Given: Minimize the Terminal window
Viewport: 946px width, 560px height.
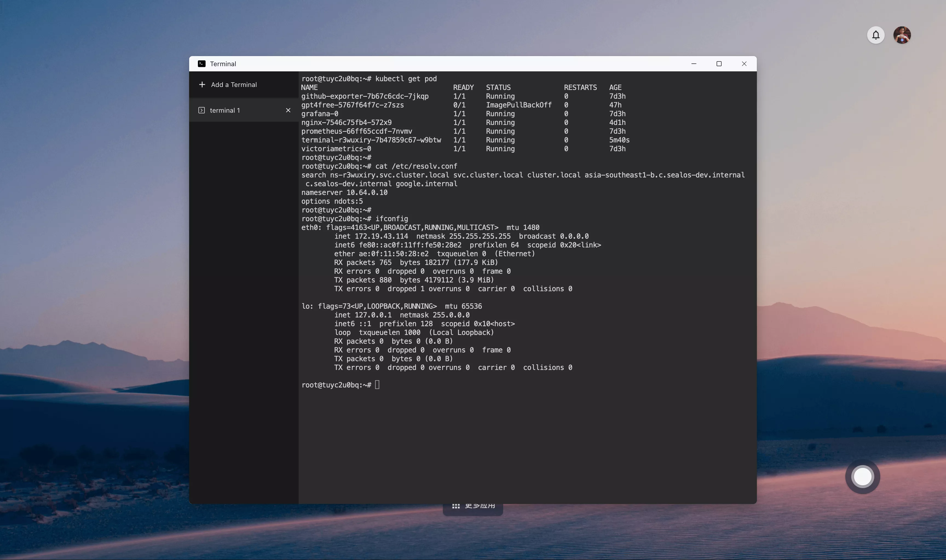Looking at the screenshot, I should tap(694, 64).
